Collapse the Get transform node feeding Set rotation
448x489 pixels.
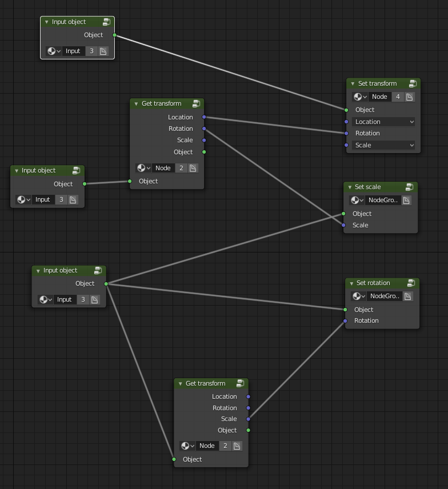180,383
